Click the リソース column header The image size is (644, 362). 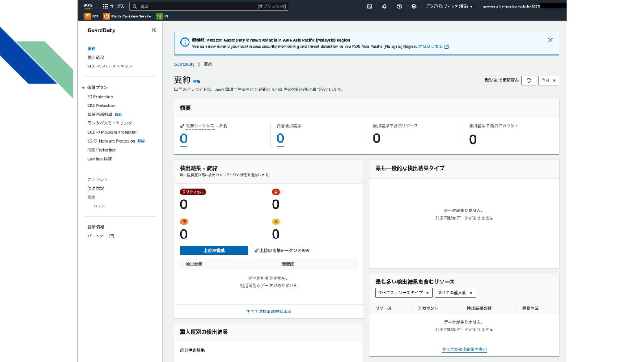384,308
